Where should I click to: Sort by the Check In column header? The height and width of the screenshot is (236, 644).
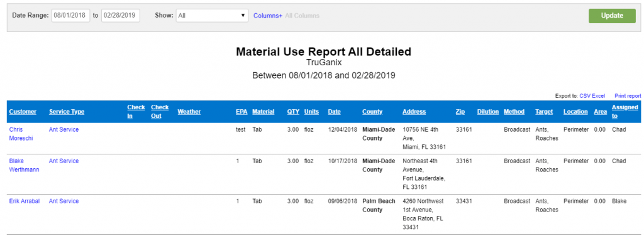click(136, 112)
